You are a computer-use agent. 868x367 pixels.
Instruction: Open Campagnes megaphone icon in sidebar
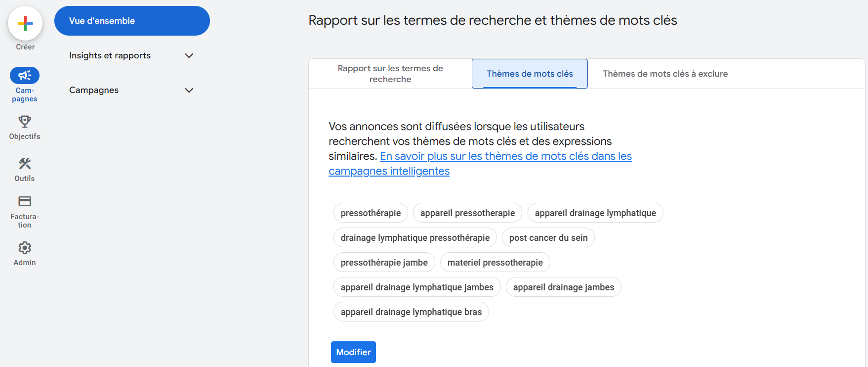25,76
